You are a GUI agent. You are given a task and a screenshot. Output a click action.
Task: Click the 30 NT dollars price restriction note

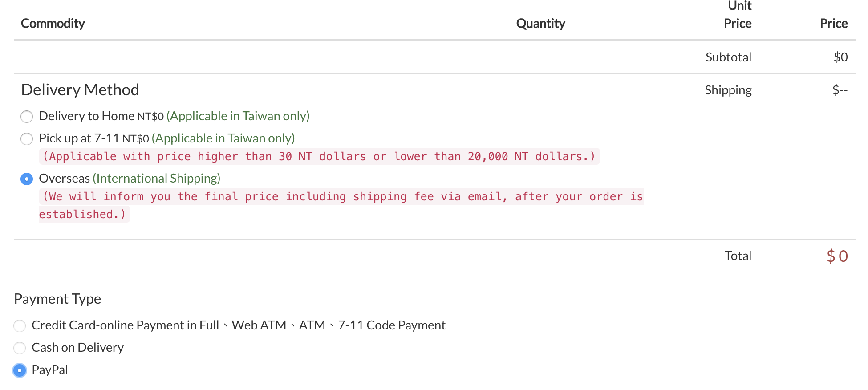tap(319, 157)
